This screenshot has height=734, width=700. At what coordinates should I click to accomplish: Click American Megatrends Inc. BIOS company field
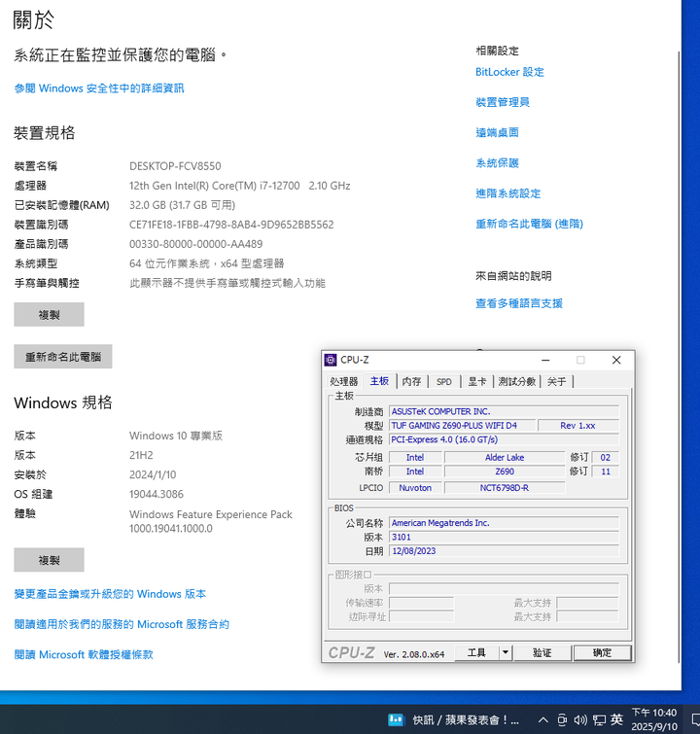pyautogui.click(x=504, y=523)
